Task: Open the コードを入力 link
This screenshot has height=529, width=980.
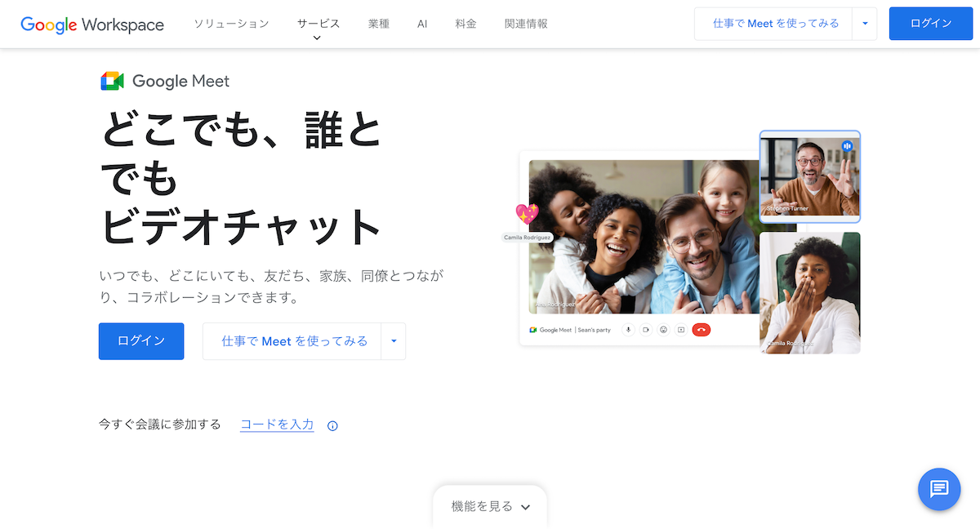Action: pos(277,425)
